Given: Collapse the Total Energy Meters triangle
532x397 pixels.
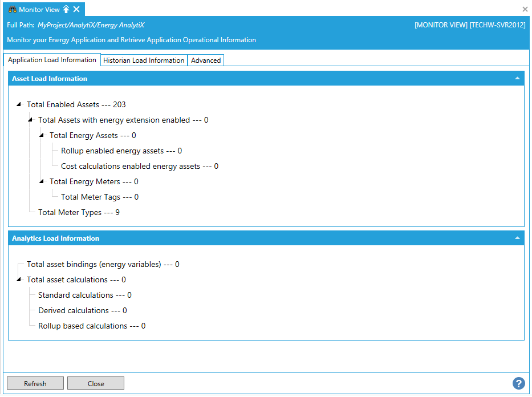Looking at the screenshot, I should coord(42,181).
